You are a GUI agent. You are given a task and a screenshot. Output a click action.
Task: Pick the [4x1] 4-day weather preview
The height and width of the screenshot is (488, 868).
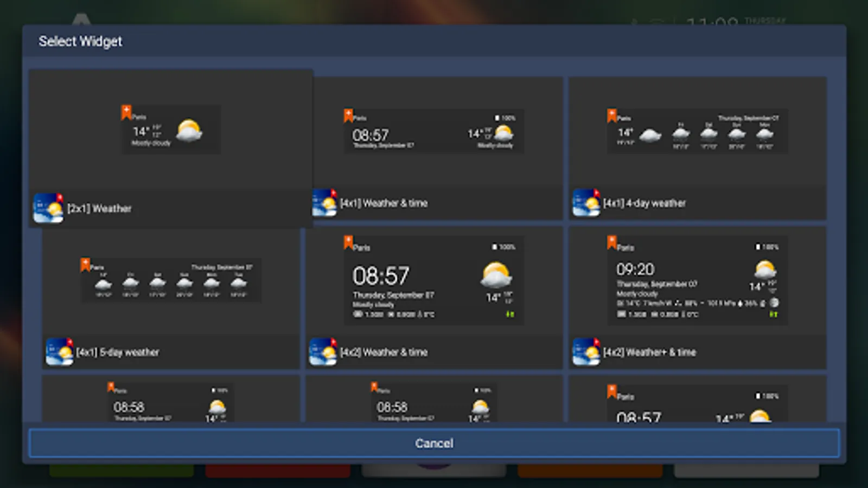click(x=697, y=131)
